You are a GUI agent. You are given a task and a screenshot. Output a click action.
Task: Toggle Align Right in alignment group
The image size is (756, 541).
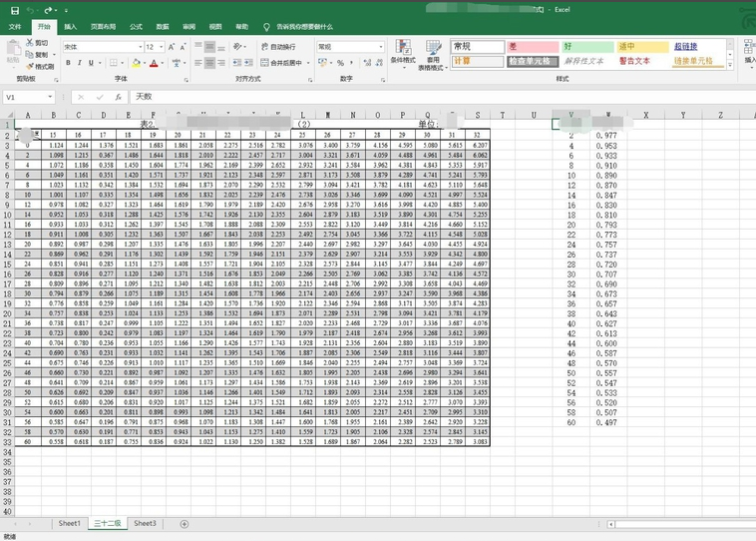[220, 63]
